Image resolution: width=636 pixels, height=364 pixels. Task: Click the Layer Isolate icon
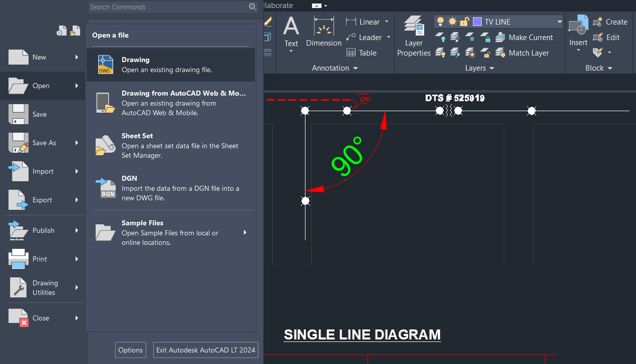click(x=455, y=37)
